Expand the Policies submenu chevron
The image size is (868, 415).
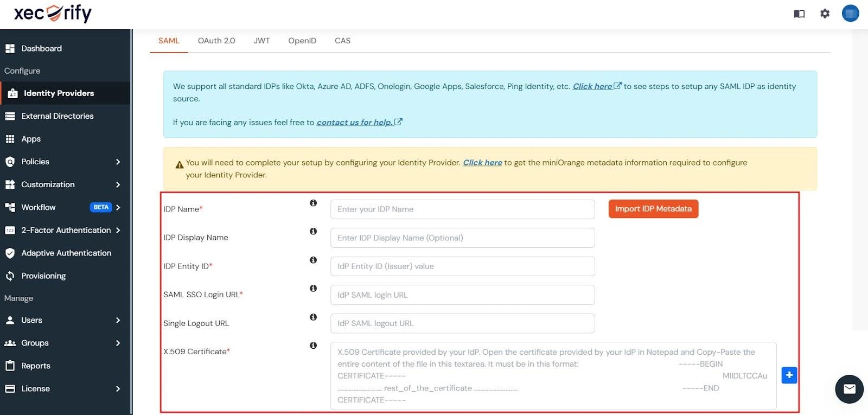118,162
